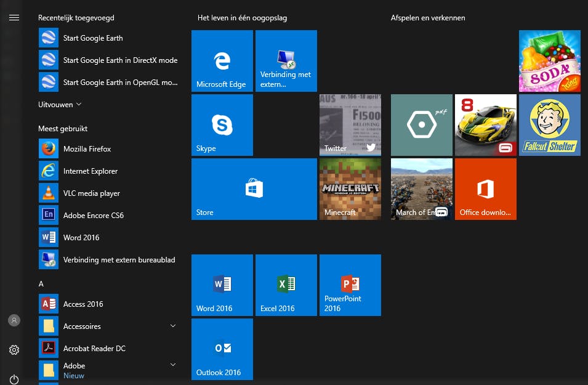Start VLC media player

pyautogui.click(x=91, y=193)
